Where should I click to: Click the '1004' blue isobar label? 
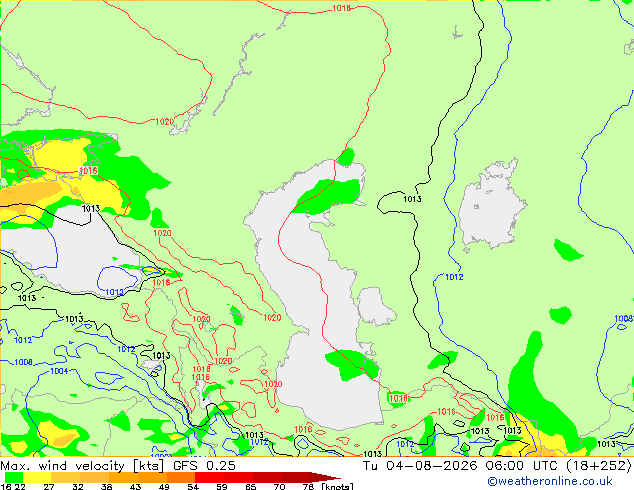tap(59, 371)
